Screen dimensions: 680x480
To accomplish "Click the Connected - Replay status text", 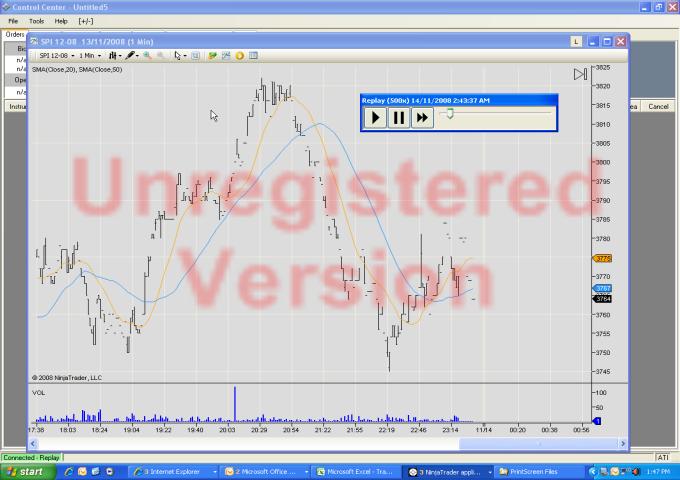I will pyautogui.click(x=32, y=457).
